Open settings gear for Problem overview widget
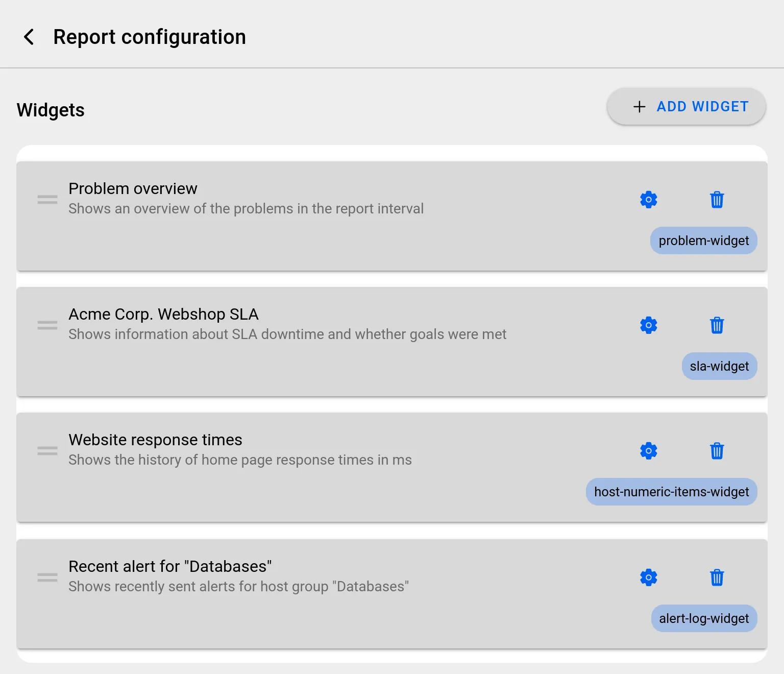 coord(649,200)
